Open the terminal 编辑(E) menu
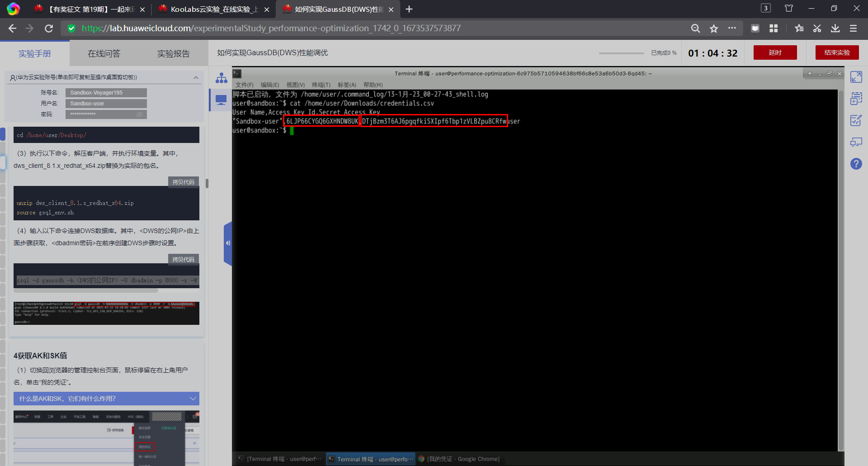Image resolution: width=868 pixels, height=466 pixels. pos(270,85)
